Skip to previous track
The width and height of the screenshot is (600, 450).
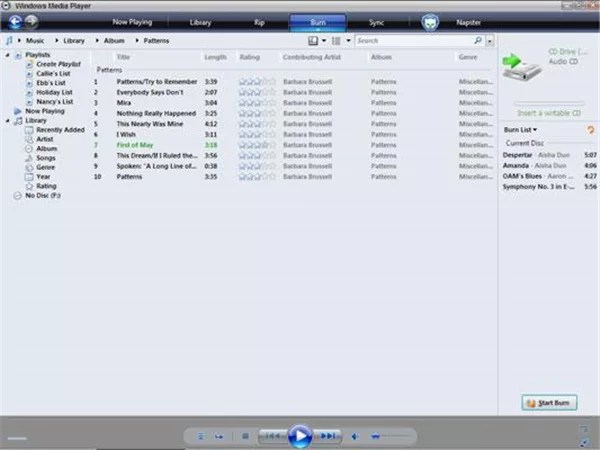coord(272,436)
